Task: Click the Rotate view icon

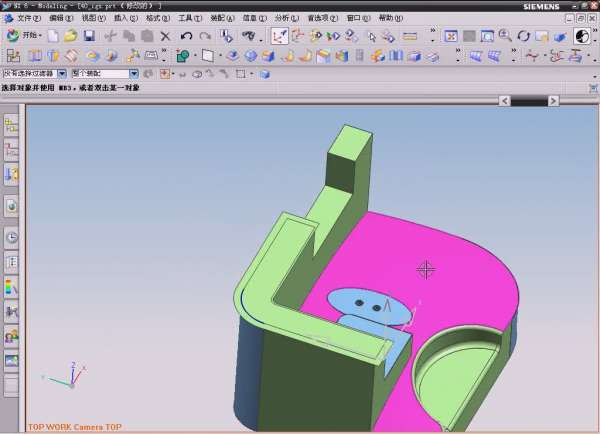Action: tap(524, 36)
